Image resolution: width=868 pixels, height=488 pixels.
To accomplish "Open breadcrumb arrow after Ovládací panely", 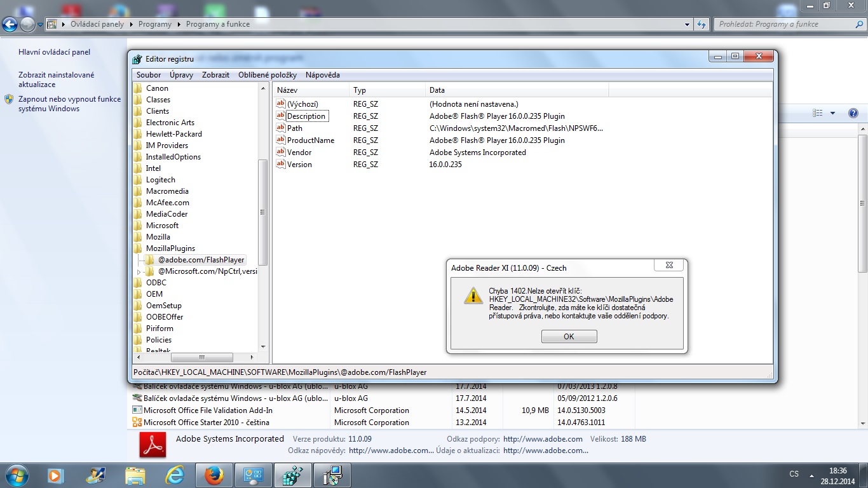I will click(x=131, y=24).
